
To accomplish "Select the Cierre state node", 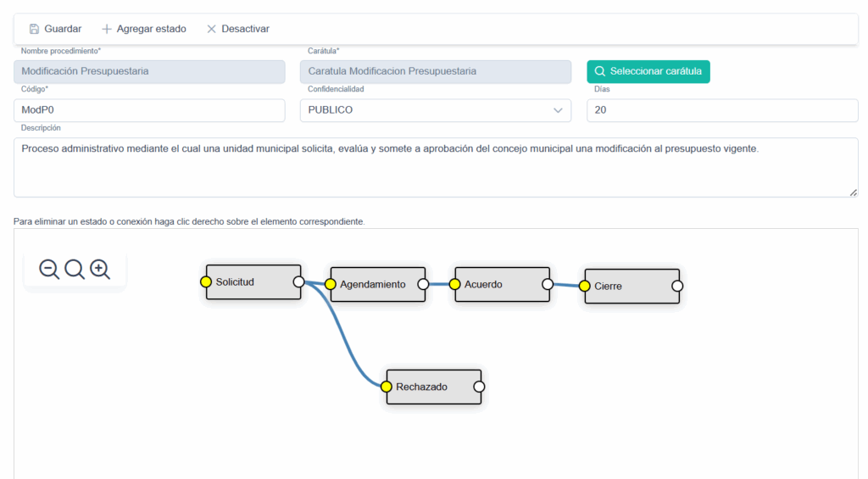I will click(630, 287).
